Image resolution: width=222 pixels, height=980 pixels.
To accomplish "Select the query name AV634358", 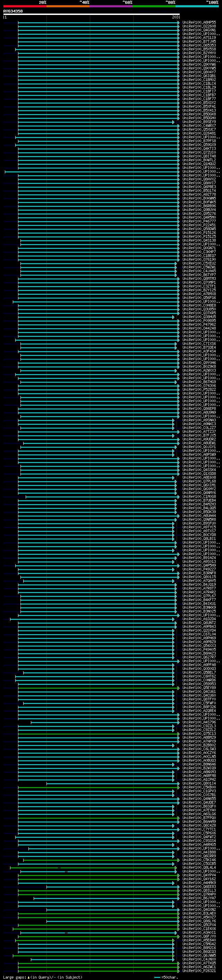I will (13, 11).
